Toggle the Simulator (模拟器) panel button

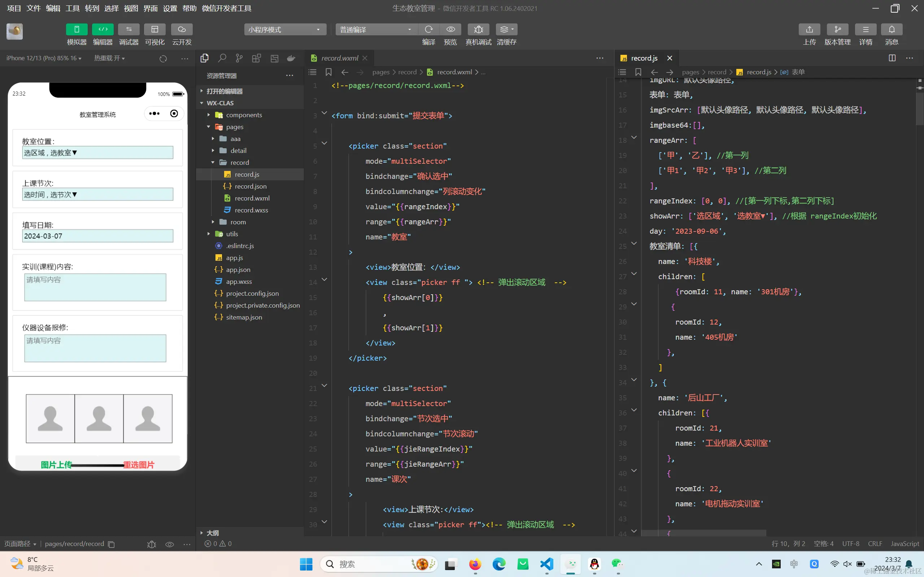coord(77,29)
